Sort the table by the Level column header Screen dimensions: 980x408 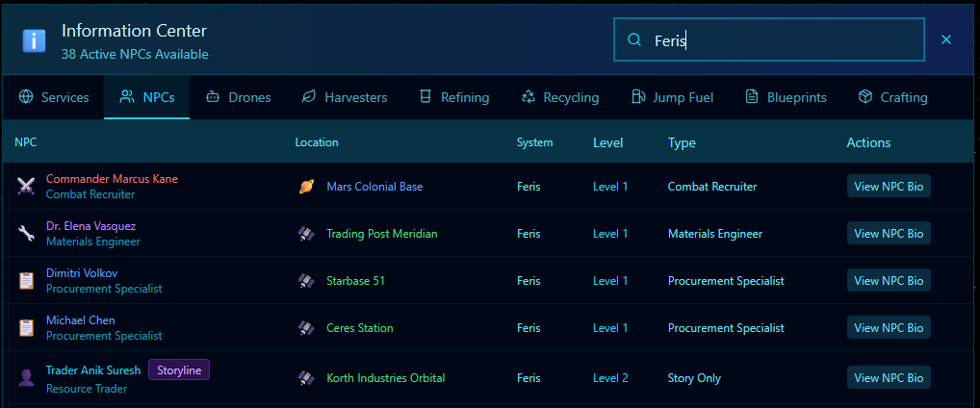(607, 142)
